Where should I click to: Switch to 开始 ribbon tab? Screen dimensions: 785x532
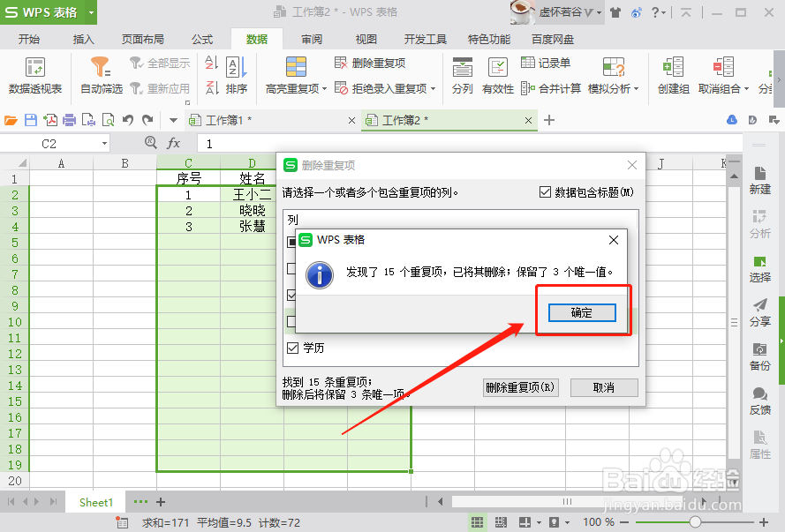coord(29,39)
